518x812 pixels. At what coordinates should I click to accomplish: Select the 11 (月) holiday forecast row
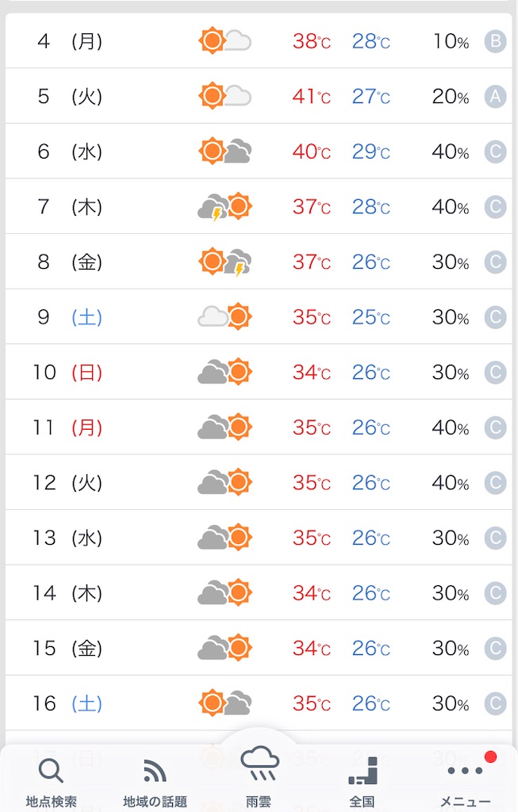[x=259, y=427]
